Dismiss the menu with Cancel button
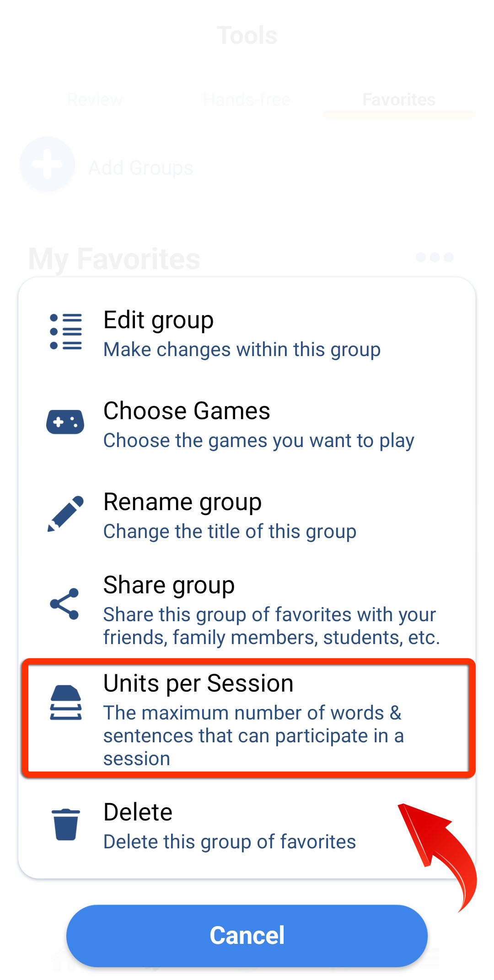The height and width of the screenshot is (980, 494). 247,935
